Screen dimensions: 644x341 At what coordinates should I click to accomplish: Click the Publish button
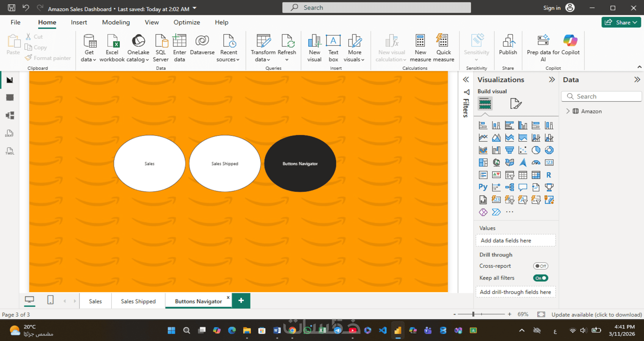(508, 45)
